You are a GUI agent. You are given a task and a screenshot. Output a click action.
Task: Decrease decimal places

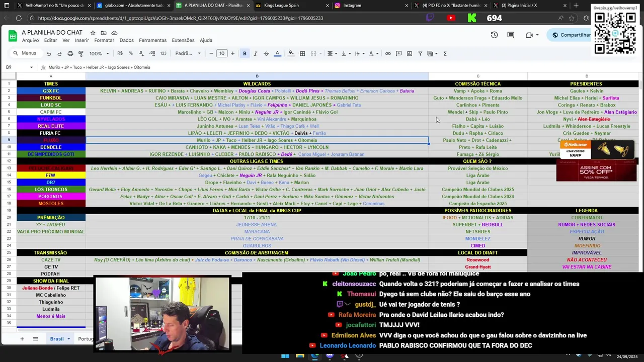point(141,53)
